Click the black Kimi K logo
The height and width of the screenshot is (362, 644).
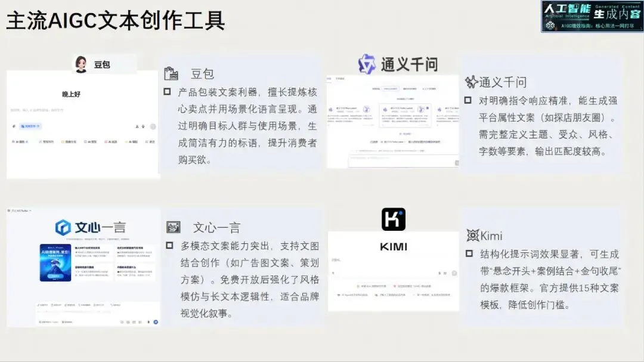click(393, 219)
